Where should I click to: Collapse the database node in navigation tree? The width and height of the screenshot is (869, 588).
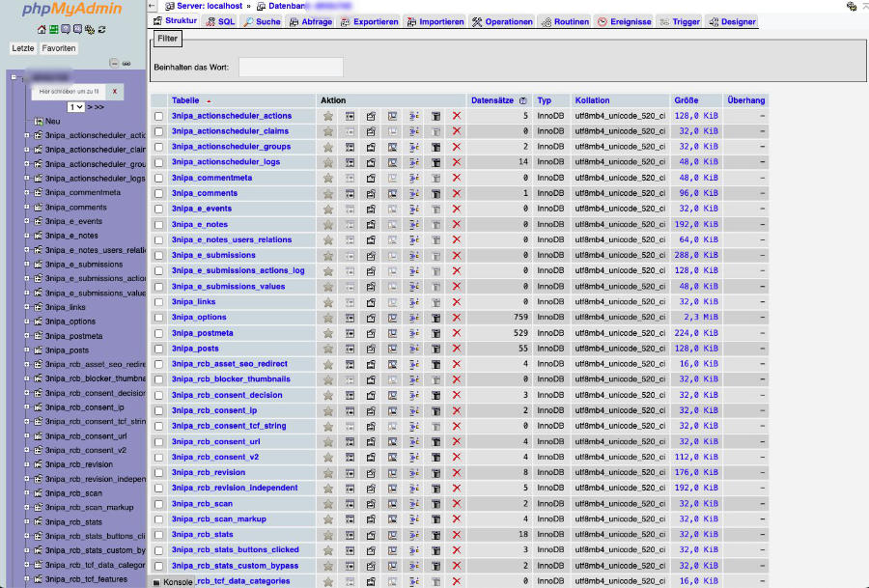click(x=14, y=76)
